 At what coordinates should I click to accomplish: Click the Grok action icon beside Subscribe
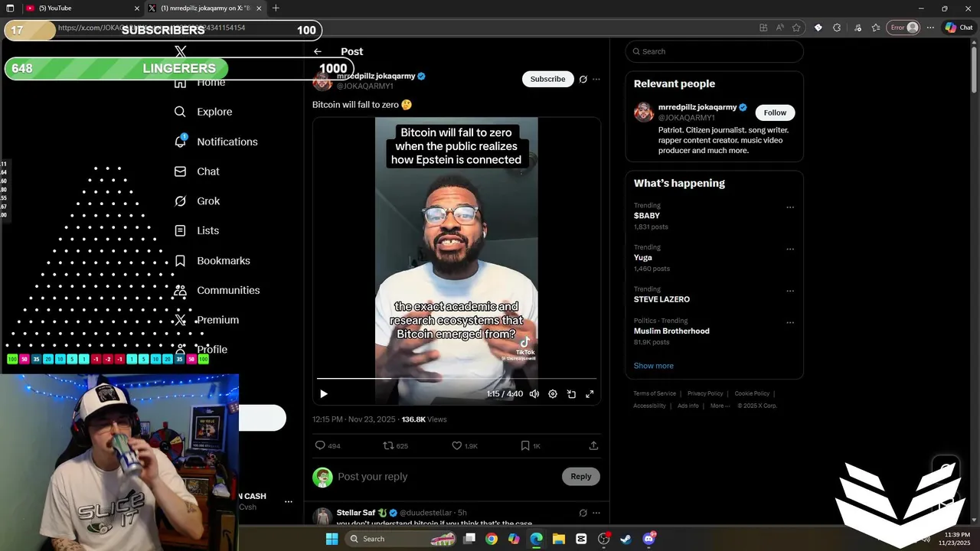pos(583,79)
